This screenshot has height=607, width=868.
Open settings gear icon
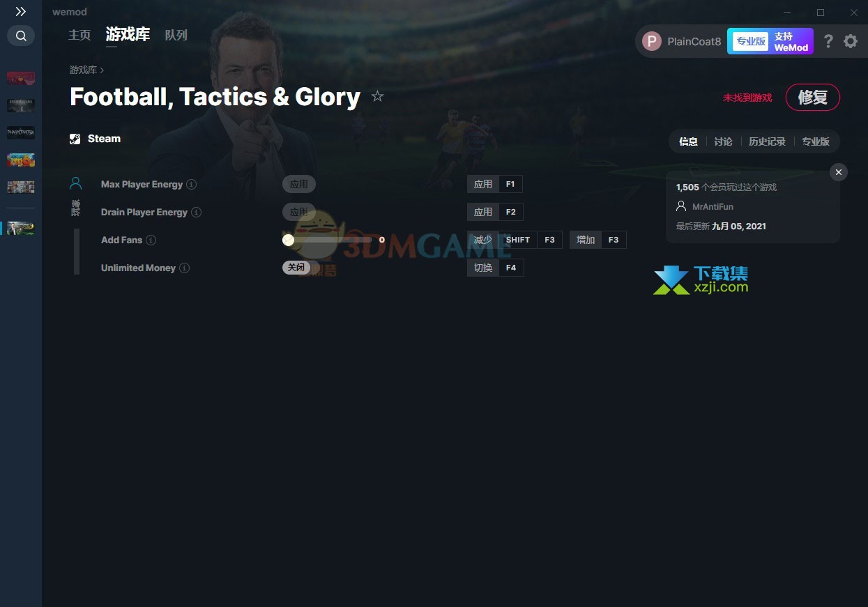point(851,41)
